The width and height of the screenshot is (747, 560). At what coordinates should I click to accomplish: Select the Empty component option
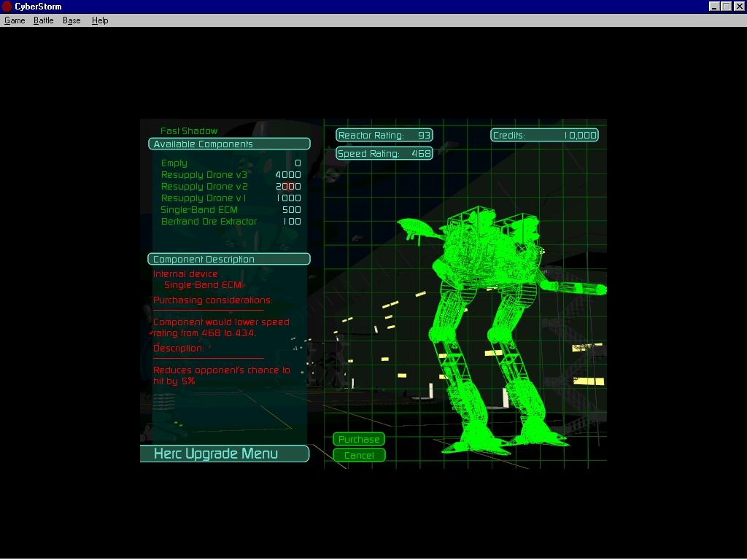pyautogui.click(x=174, y=163)
